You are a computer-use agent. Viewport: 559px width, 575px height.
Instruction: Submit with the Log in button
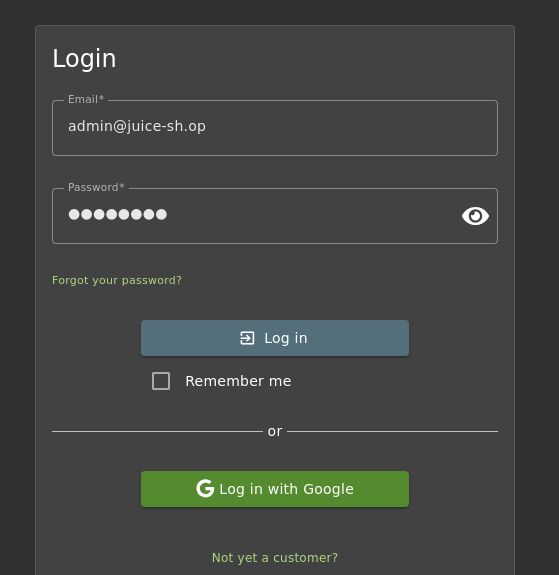click(x=275, y=338)
